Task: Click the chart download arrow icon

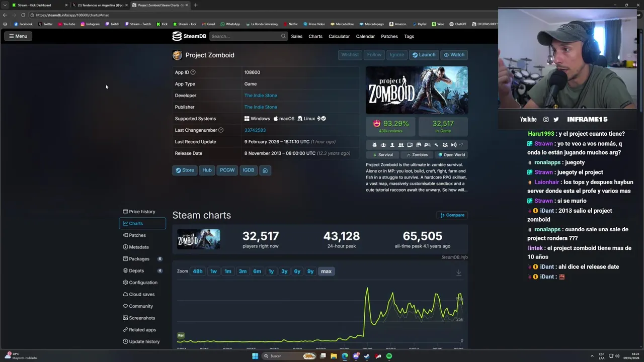Action: pos(458,272)
